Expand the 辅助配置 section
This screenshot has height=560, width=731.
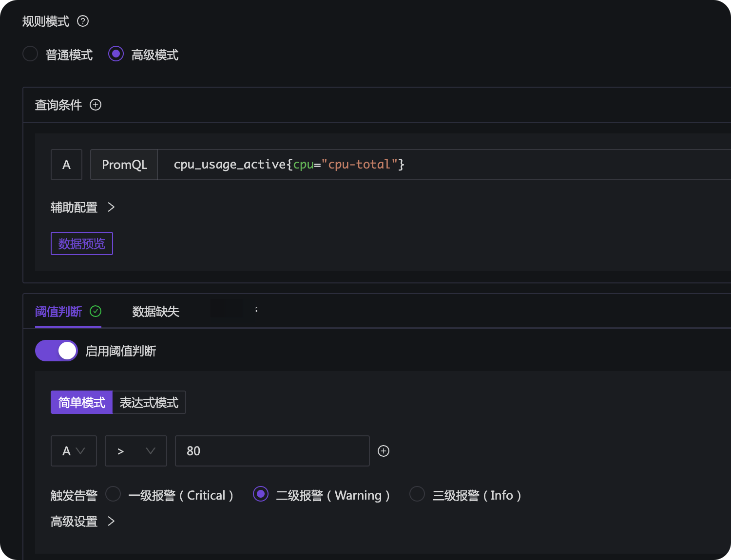82,207
